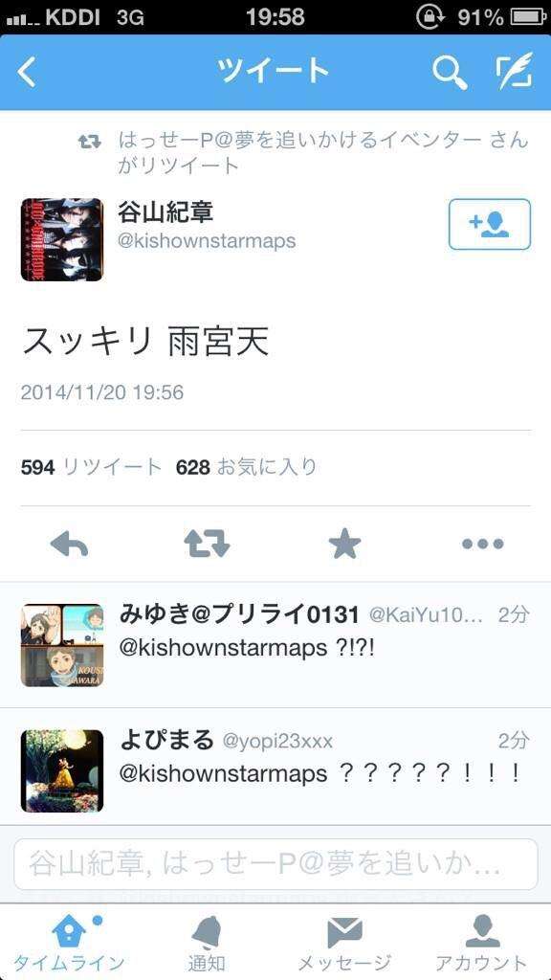View the 628 お気に入り list
This screenshot has height=980, width=551.
[x=246, y=467]
